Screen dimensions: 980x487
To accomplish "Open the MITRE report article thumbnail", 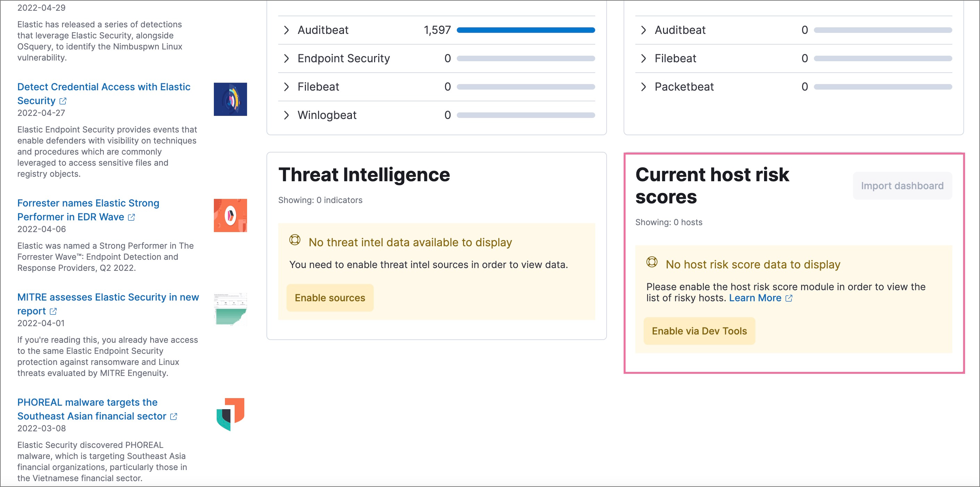I will click(230, 310).
